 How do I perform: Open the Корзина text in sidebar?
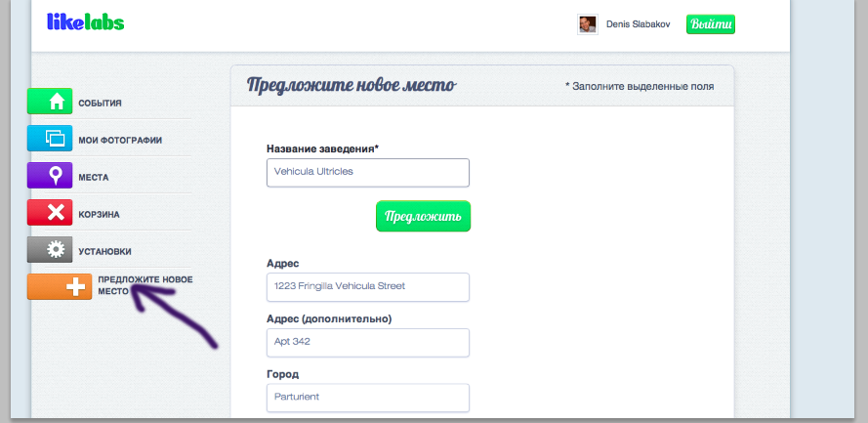pos(99,214)
